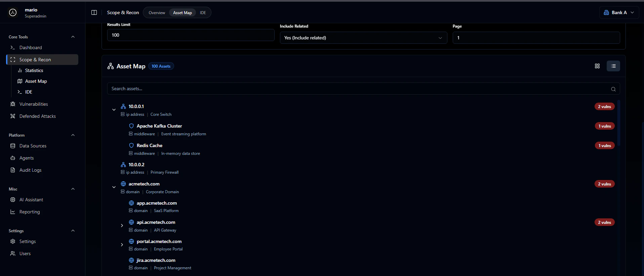
Task: Click the 100 Assets badge
Action: (161, 66)
